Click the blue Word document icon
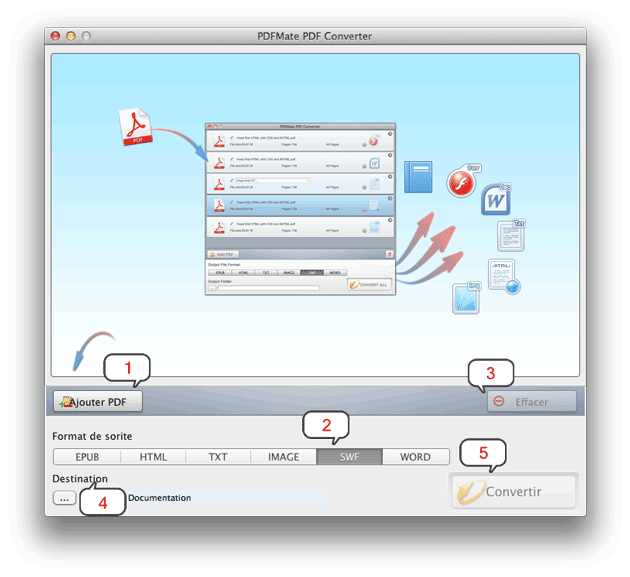 [x=496, y=200]
